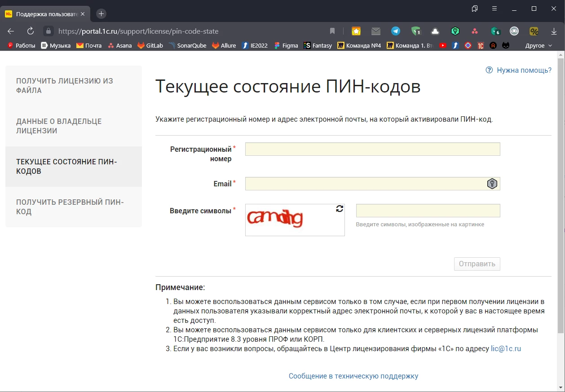Select Получить лицензию из файла menu item
565x392 pixels.
point(65,86)
